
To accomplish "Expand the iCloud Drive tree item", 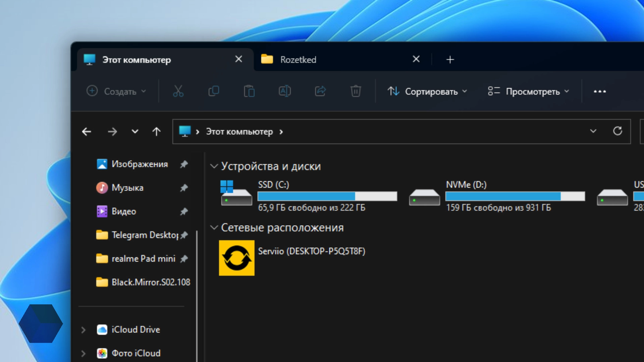I will coord(83,329).
